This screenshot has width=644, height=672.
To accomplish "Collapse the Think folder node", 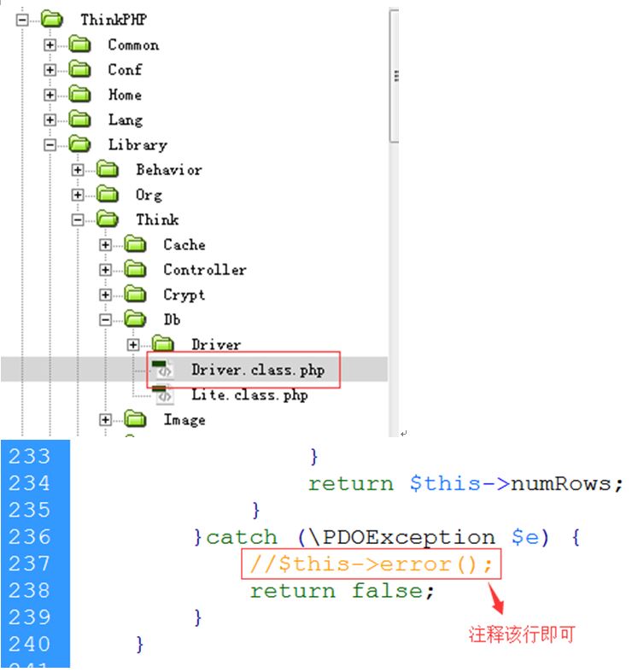I will pos(78,219).
